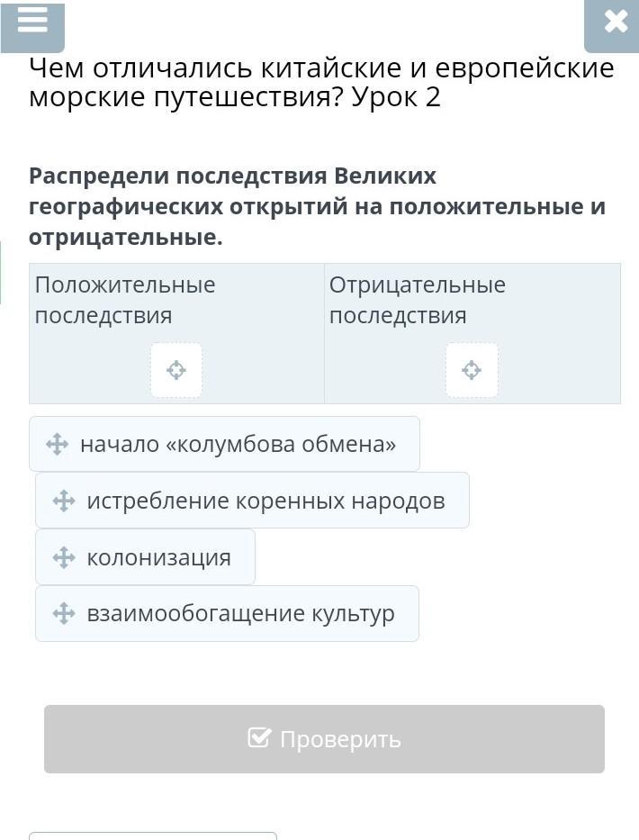639x840 pixels.
Task: Select the истребление коренных народов answer chip
Action: point(252,501)
